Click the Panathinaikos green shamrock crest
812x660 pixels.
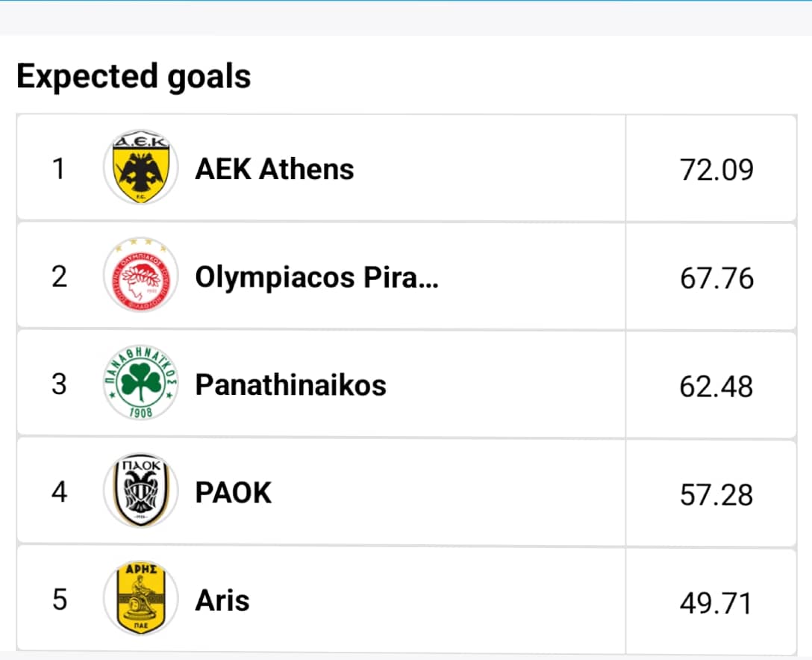pyautogui.click(x=141, y=383)
